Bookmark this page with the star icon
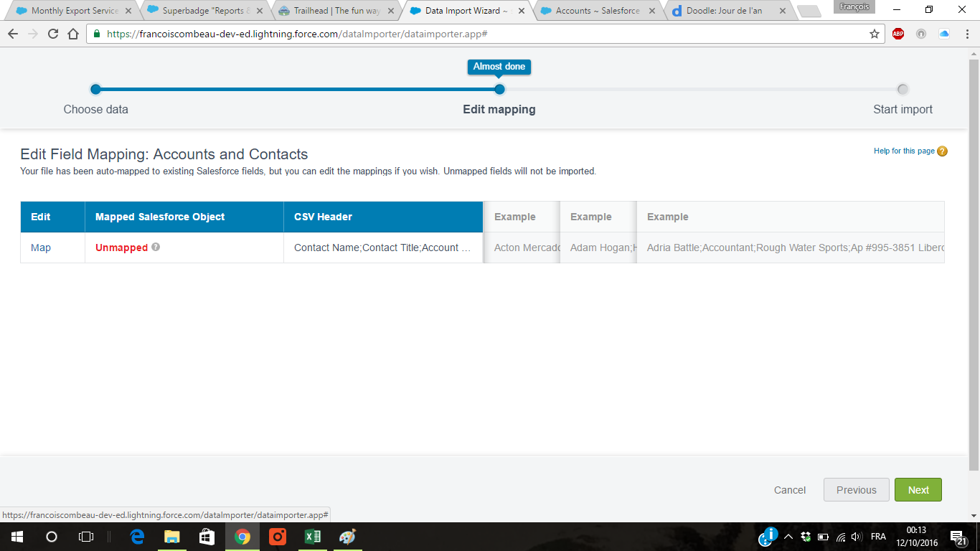This screenshot has width=980, height=551. pyautogui.click(x=874, y=34)
